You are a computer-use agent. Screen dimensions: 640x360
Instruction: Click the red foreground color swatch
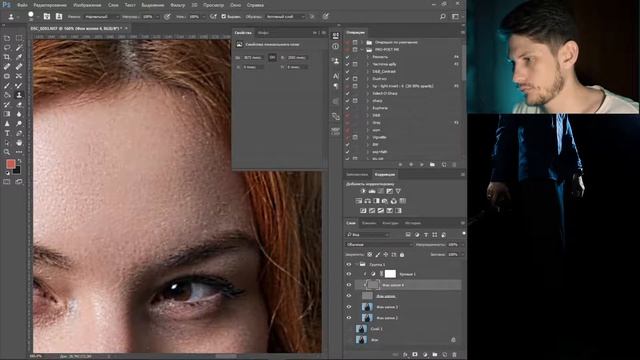coord(11,164)
